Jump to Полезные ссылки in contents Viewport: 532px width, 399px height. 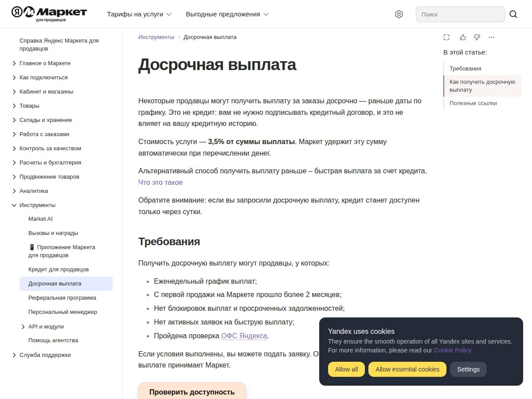473,103
